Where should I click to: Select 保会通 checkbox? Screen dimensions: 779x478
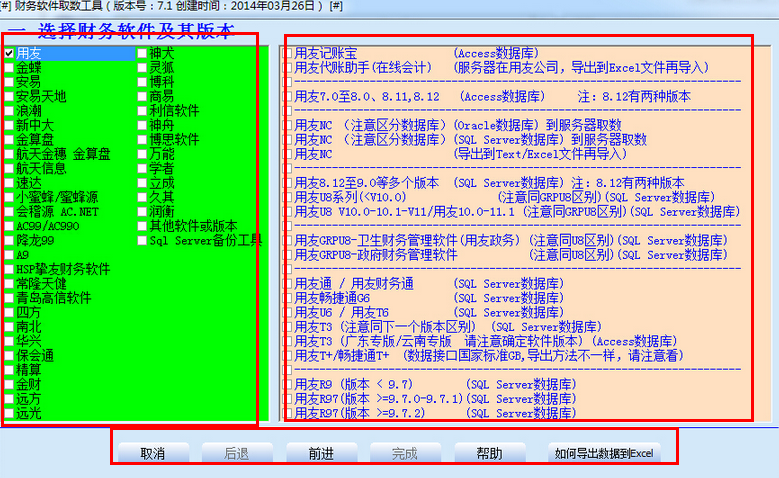click(x=9, y=356)
